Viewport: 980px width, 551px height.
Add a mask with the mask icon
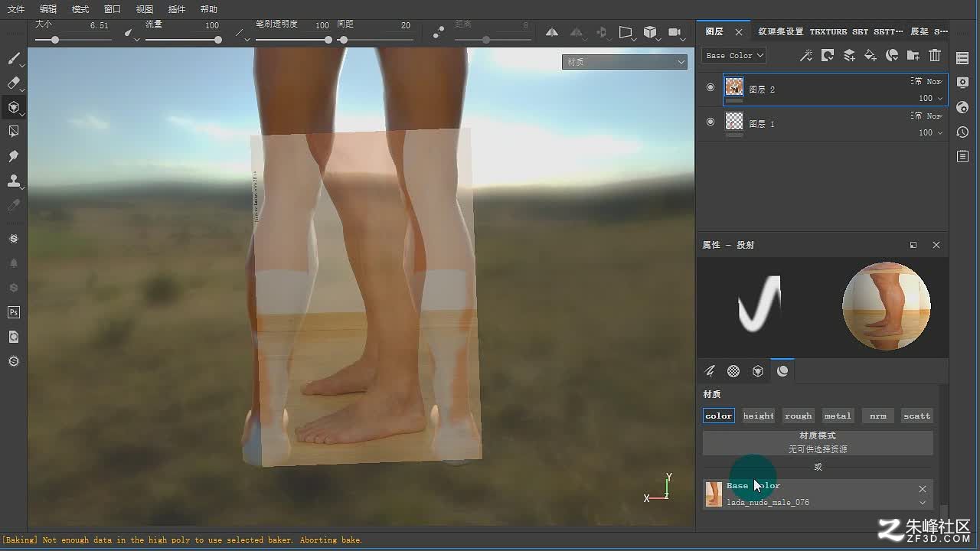(x=828, y=55)
